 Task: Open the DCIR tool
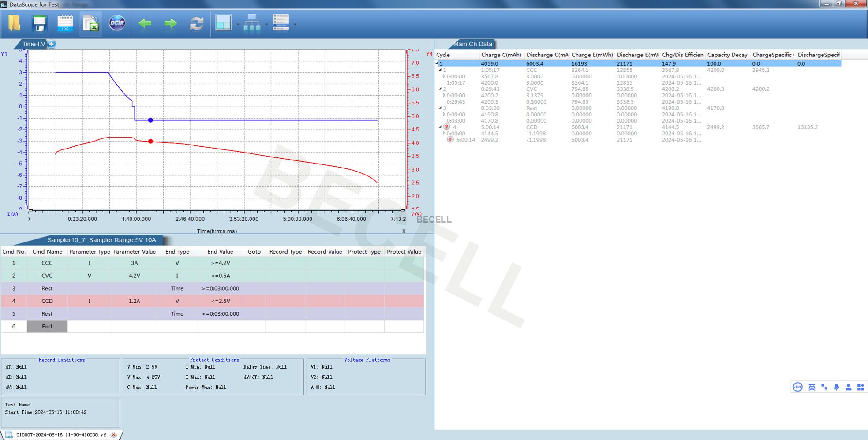click(117, 23)
